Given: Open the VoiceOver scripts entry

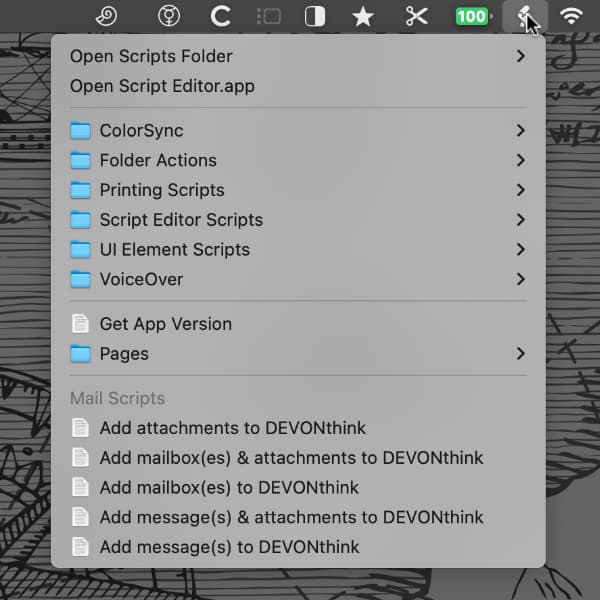Looking at the screenshot, I should click(298, 279).
